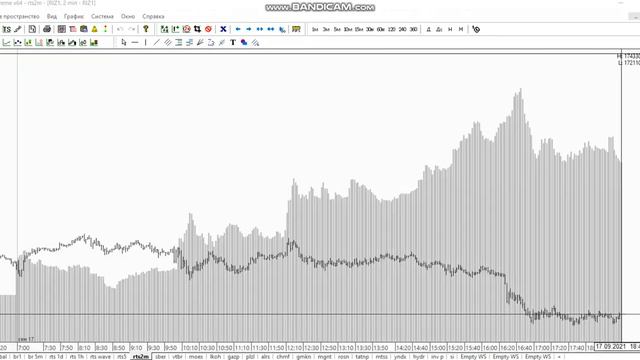The image size is (640, 360).
Task: Switch to the tatnp tab
Action: (362, 357)
